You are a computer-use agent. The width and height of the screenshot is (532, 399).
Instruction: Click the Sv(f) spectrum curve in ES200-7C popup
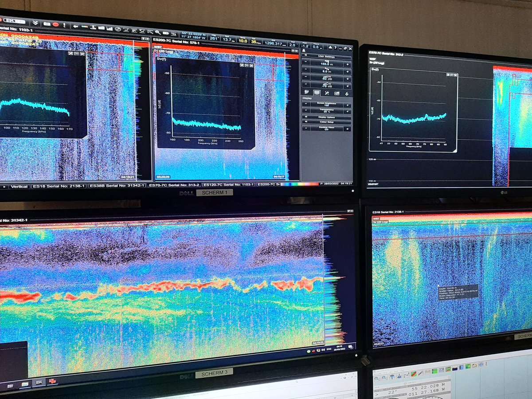click(x=207, y=124)
